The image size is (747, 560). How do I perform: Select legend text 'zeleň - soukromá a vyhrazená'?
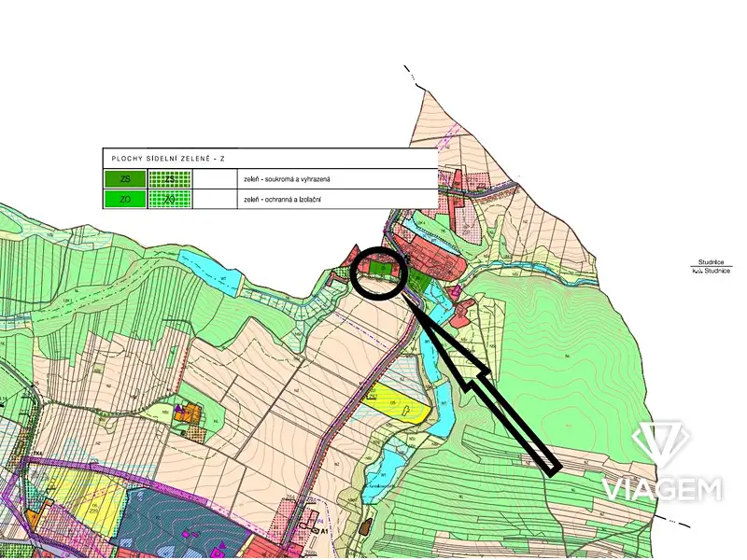[287, 179]
